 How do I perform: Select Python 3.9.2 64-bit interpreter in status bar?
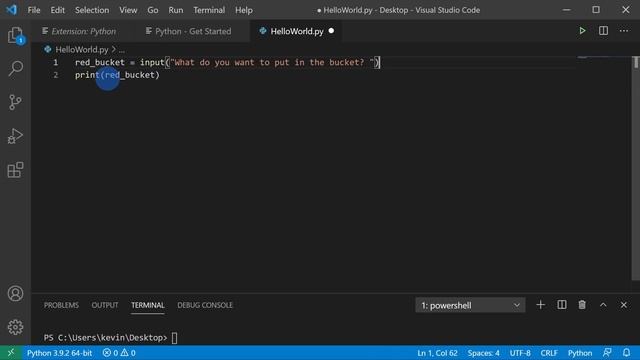coord(60,353)
